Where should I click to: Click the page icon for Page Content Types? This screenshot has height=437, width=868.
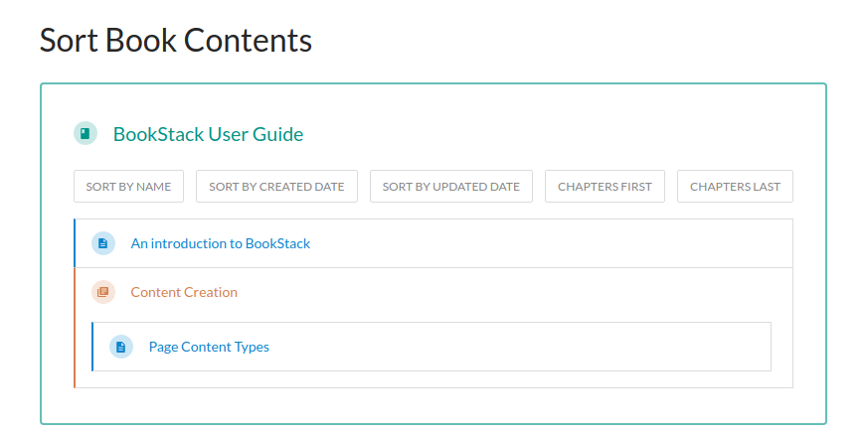(x=120, y=347)
